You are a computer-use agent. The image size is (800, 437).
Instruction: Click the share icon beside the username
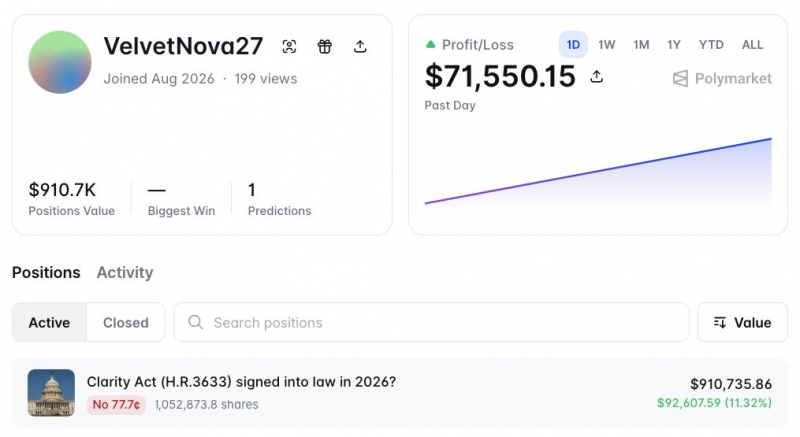tap(360, 46)
